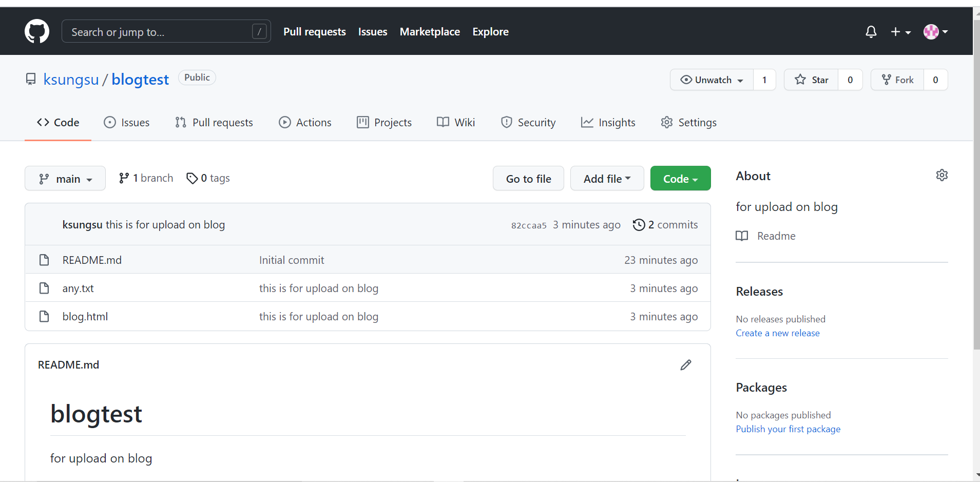Click the file icon next to README.md
Screen dimensions: 980x482
pos(44,260)
